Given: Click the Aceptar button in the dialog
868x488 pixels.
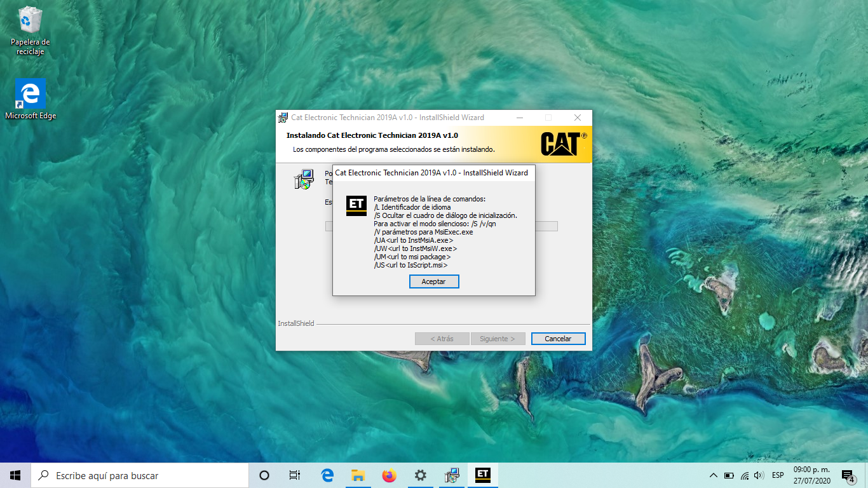Looking at the screenshot, I should point(434,281).
